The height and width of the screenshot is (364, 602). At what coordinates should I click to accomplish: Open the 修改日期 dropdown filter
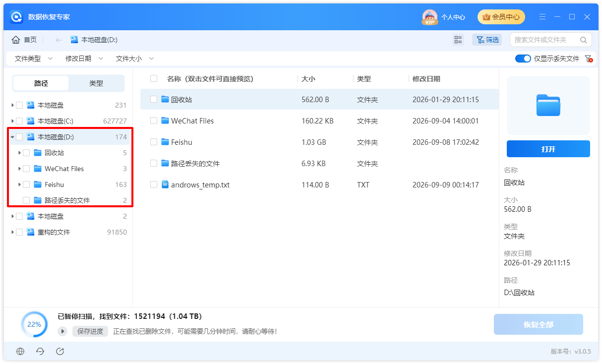pos(84,59)
